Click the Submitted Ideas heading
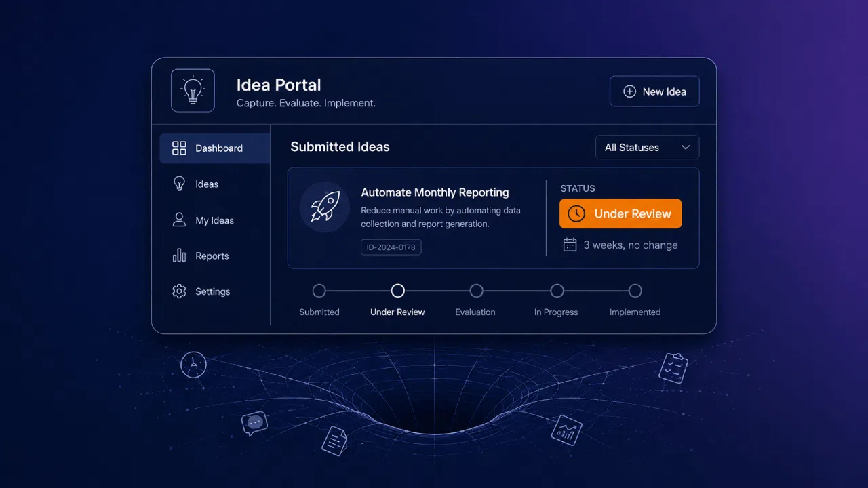This screenshot has height=488, width=868. (340, 147)
